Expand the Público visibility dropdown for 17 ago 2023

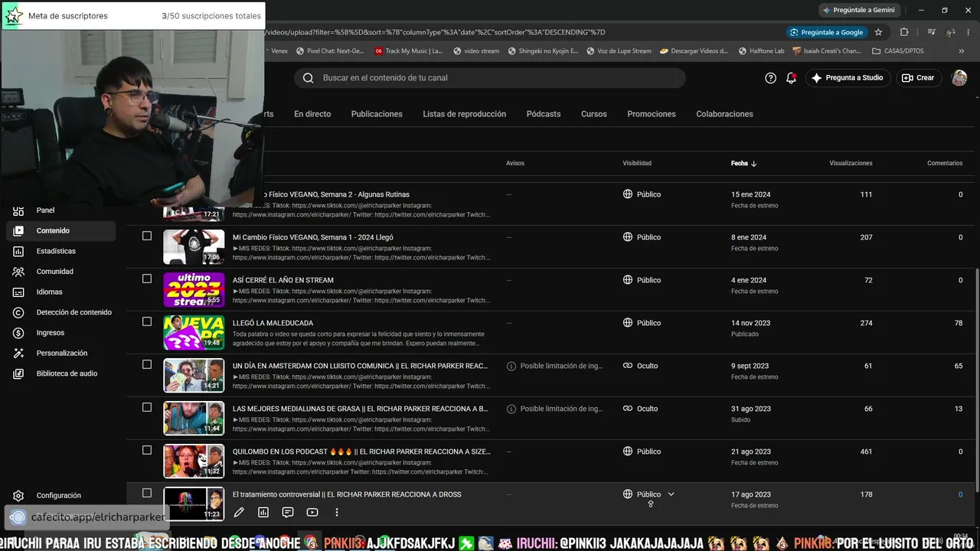point(671,494)
